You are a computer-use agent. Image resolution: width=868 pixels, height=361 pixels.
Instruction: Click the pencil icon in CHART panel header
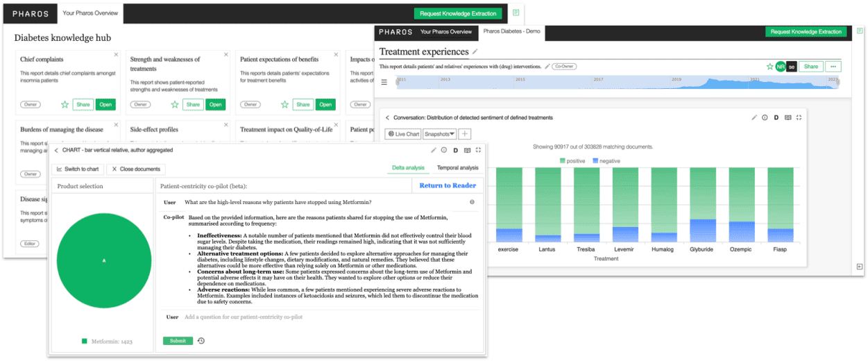[x=434, y=150]
